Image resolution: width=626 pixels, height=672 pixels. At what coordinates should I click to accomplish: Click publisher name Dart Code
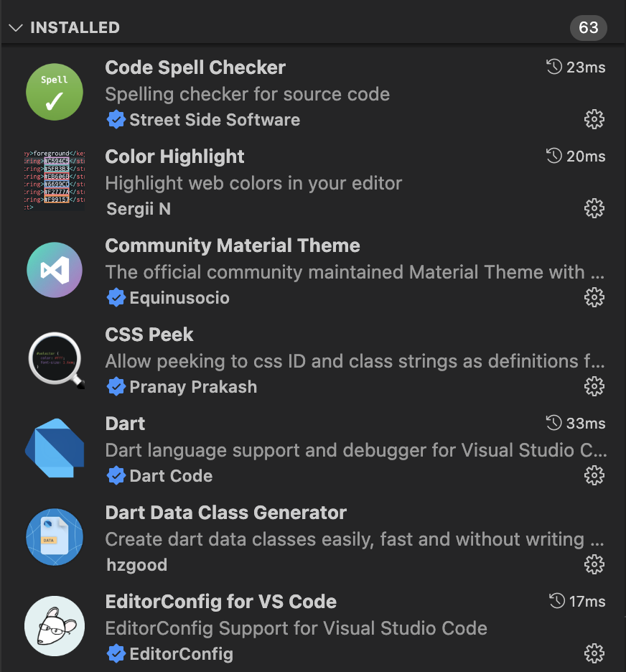pyautogui.click(x=171, y=476)
